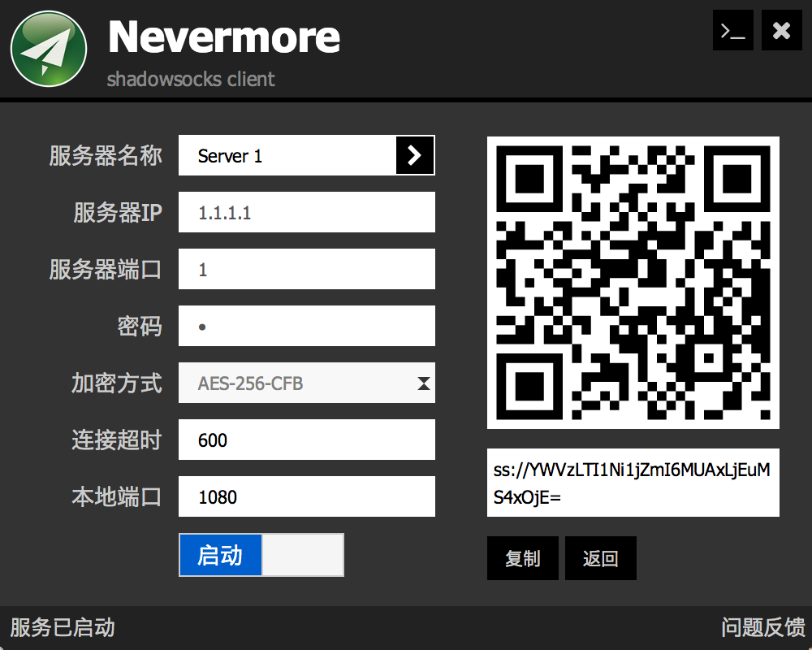This screenshot has height=650, width=812.
Task: Click the 连接超时 label
Action: [x=117, y=440]
